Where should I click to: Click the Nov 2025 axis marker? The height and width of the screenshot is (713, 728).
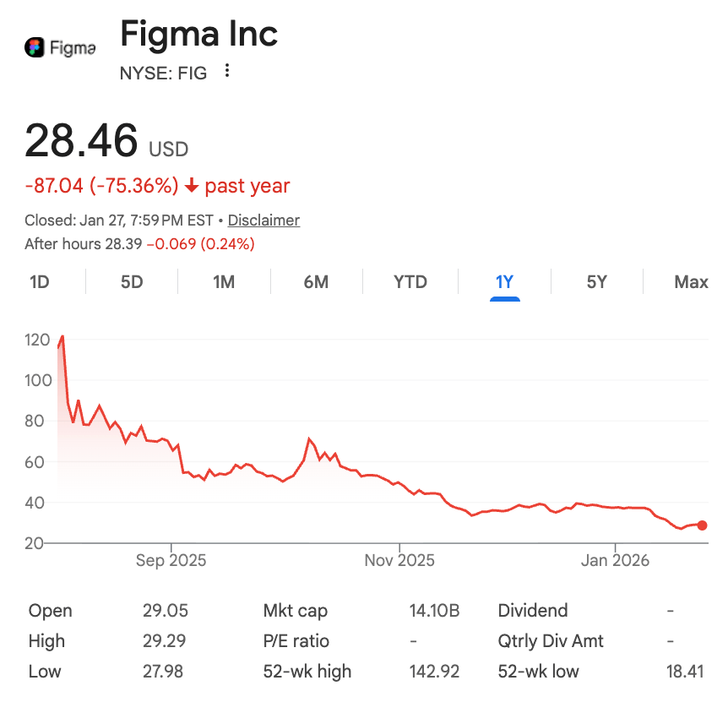coord(399,560)
